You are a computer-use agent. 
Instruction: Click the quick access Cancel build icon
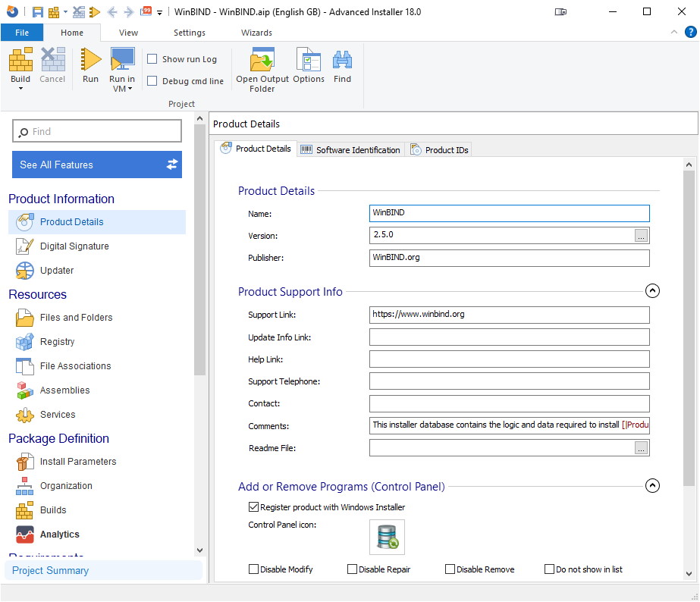[x=79, y=12]
